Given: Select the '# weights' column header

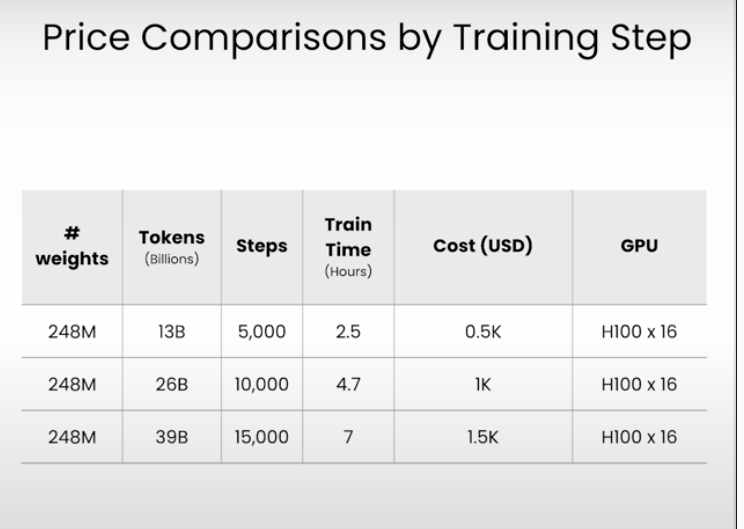Looking at the screenshot, I should pos(72,246).
